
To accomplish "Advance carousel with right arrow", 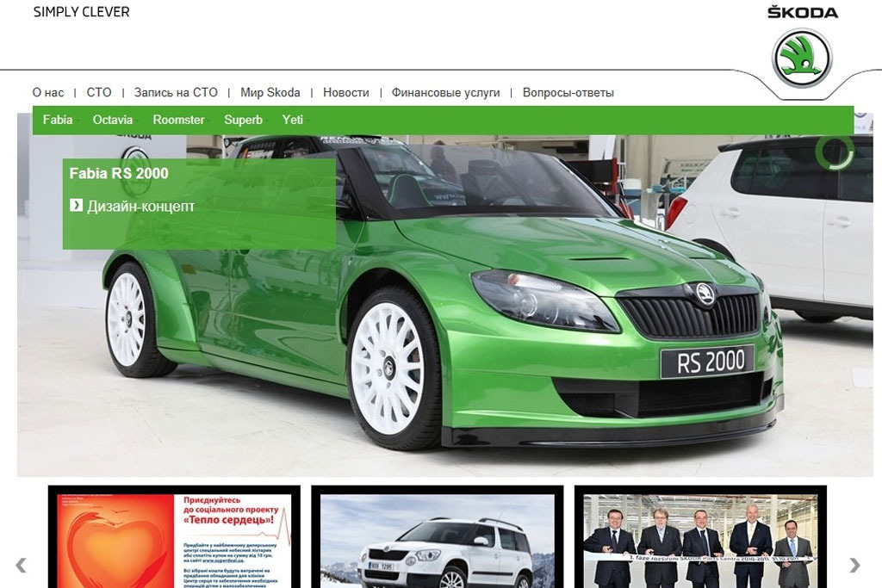I will point(854,565).
